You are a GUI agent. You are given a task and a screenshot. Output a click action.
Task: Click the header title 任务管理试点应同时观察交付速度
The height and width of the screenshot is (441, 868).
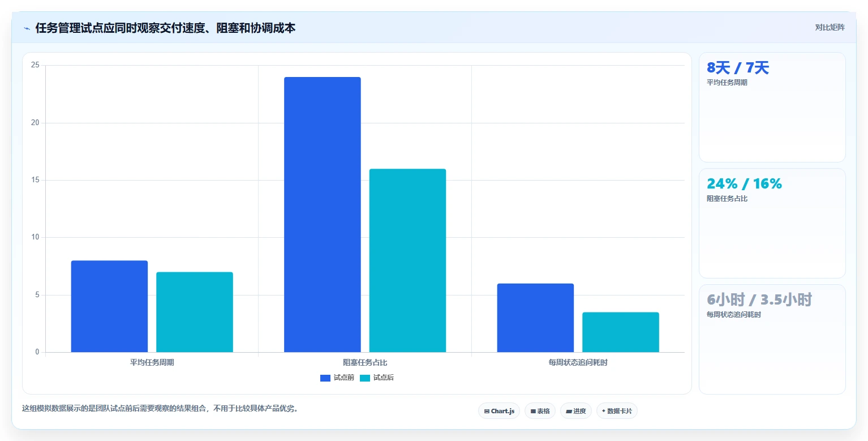point(165,28)
